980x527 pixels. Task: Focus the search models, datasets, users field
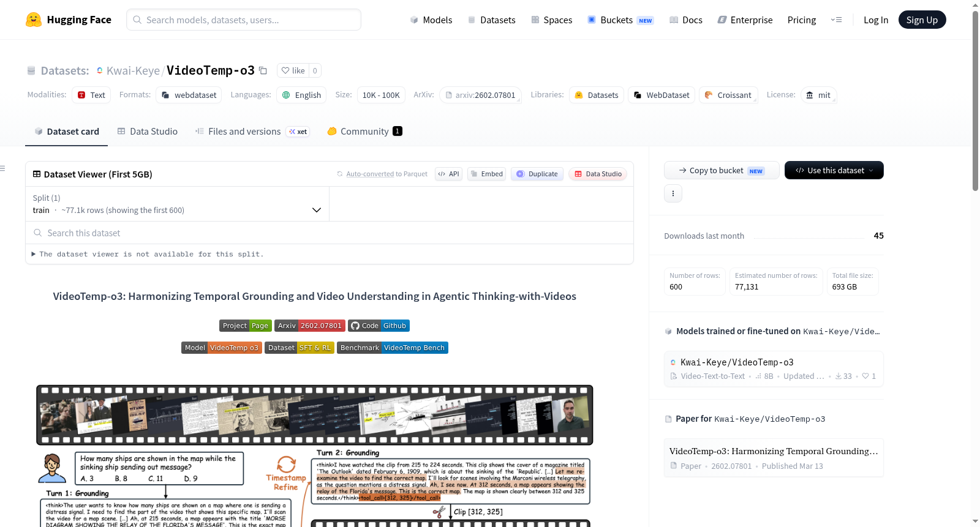tap(244, 20)
